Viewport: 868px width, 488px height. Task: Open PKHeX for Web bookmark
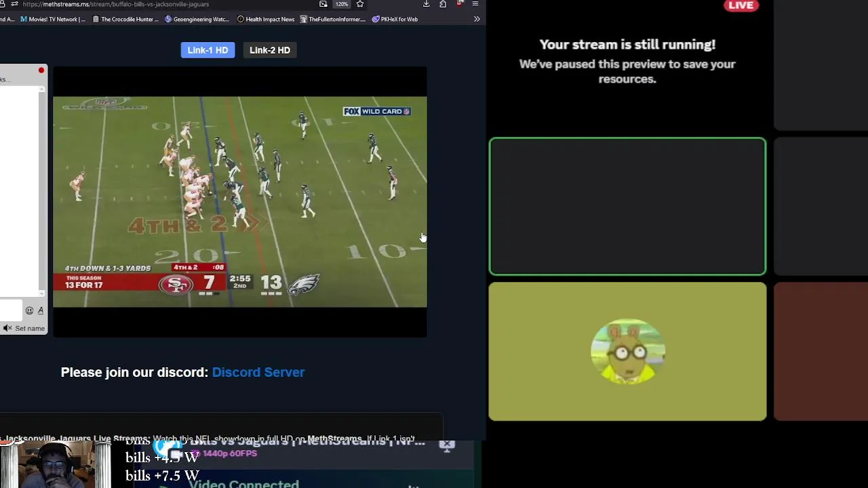(395, 19)
